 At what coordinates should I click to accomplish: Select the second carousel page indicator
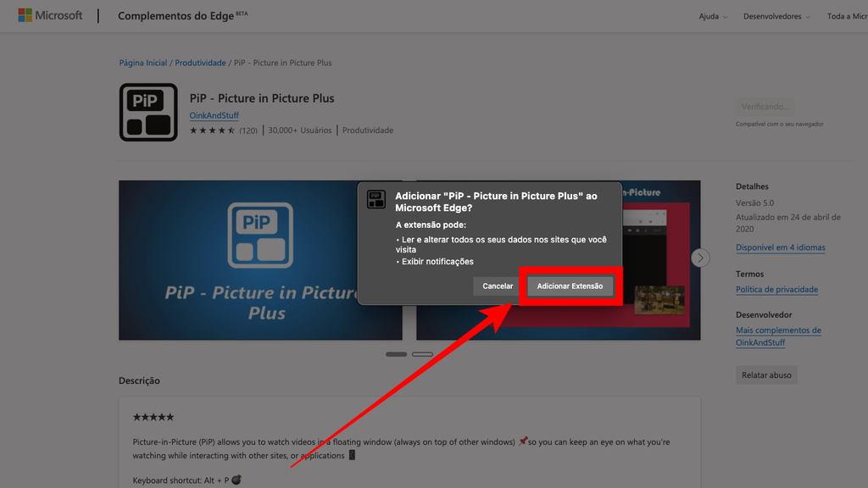422,354
